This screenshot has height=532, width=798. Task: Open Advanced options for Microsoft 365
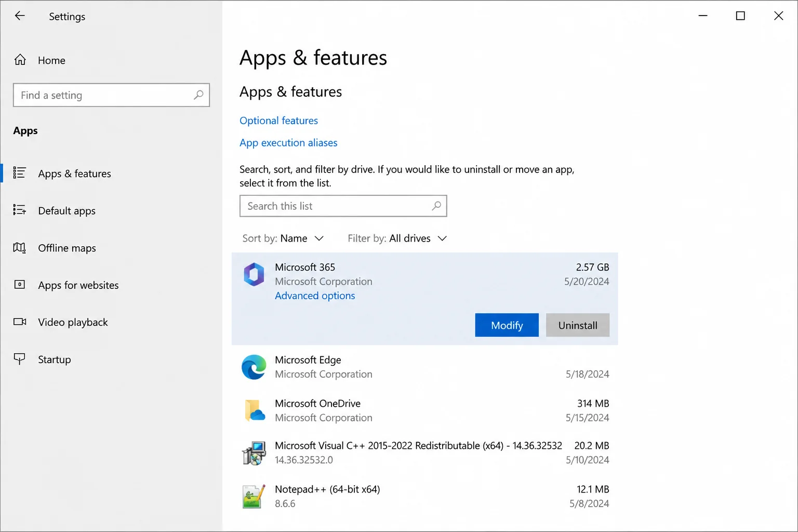click(x=315, y=296)
